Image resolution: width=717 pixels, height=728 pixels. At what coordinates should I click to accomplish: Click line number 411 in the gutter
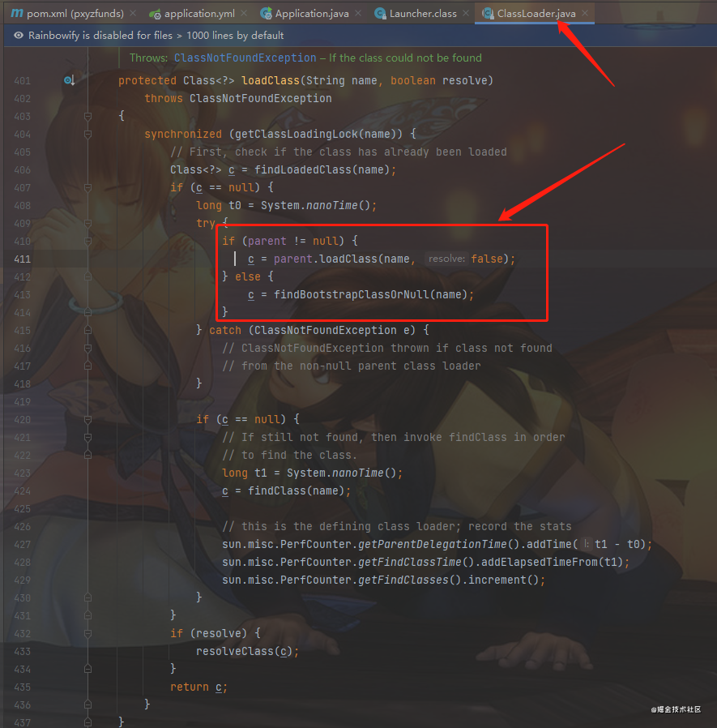[22, 259]
